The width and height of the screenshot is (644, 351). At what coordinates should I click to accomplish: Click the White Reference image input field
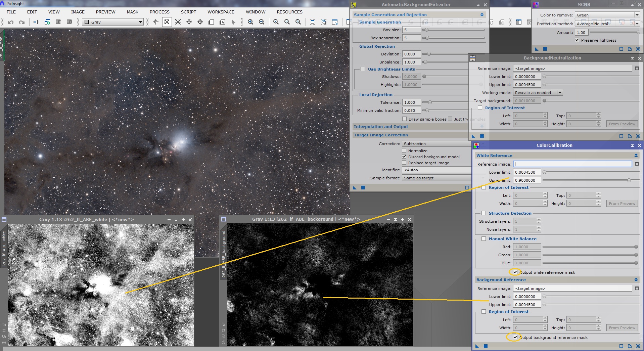[572, 164]
